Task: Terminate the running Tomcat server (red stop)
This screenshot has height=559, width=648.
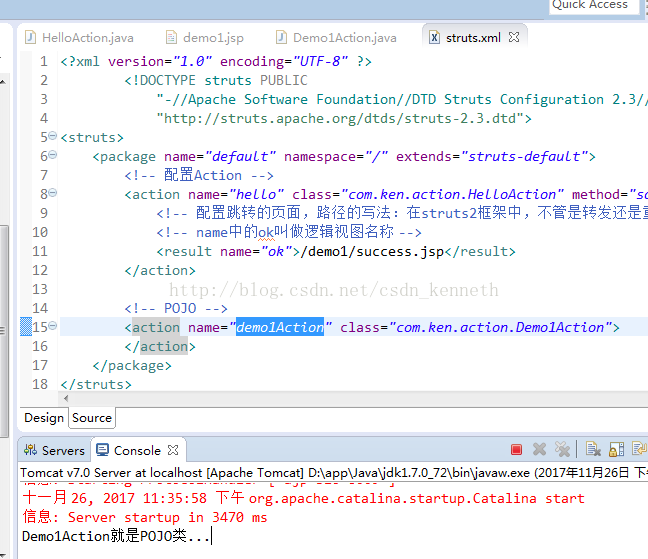Action: point(516,450)
